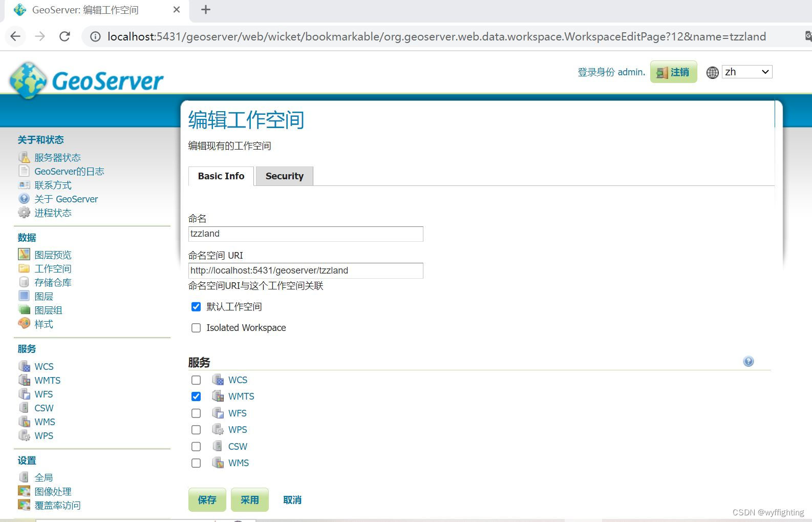
Task: Click the site info icon in address bar
Action: [x=95, y=36]
